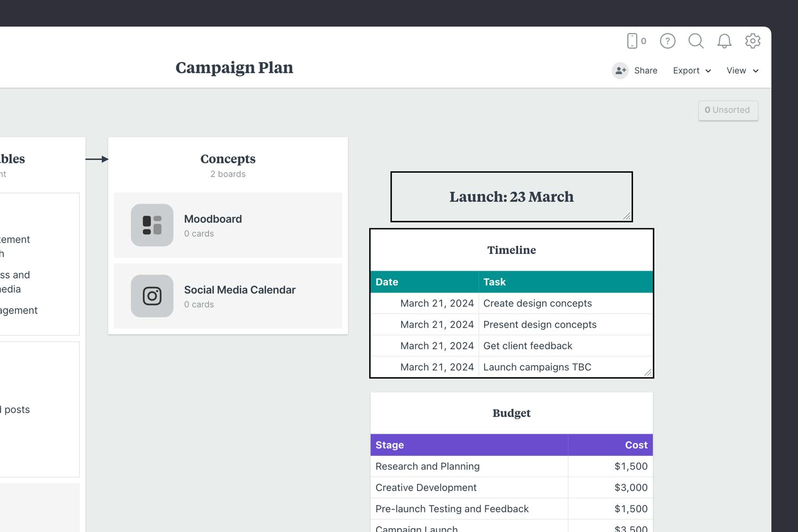Viewport: 798px width, 532px height.
Task: Click the Concepts board title
Action: tap(228, 159)
